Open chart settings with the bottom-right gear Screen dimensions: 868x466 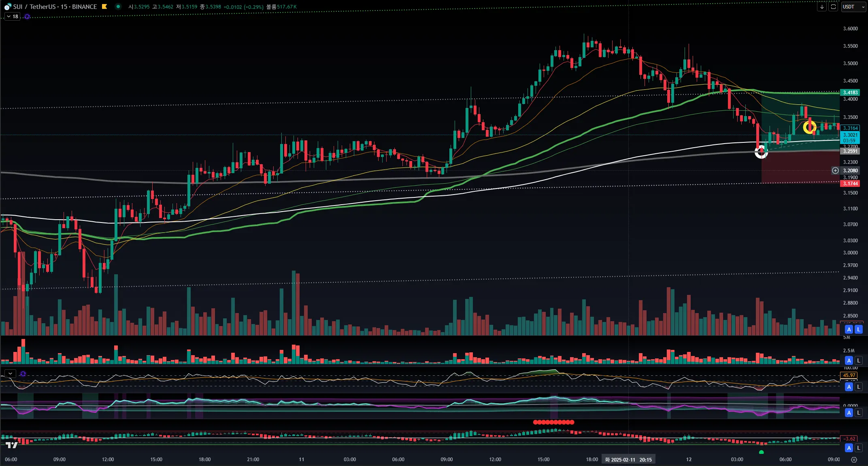pyautogui.click(x=854, y=460)
